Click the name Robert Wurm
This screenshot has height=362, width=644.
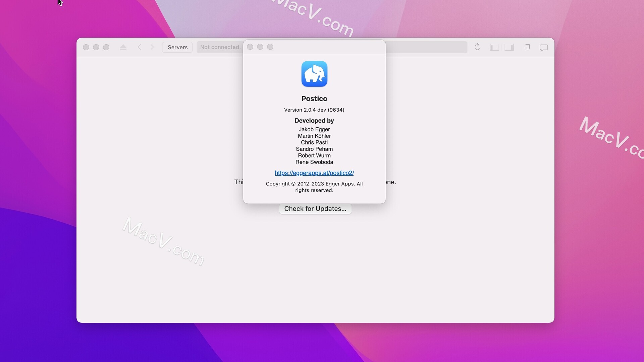(x=314, y=156)
